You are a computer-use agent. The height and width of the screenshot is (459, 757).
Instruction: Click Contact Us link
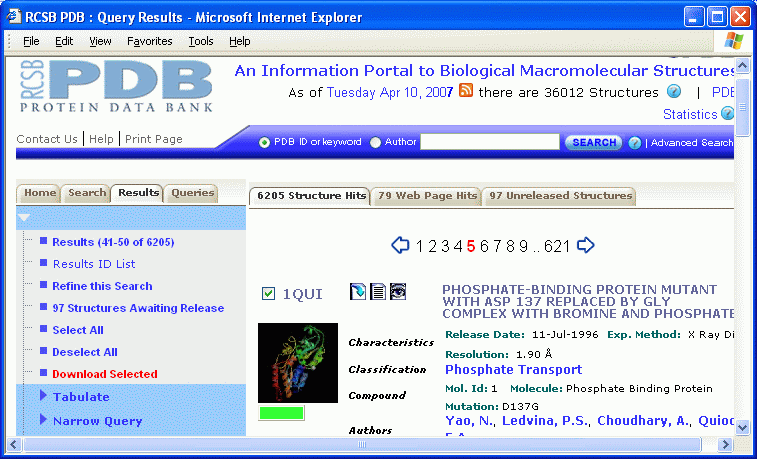pyautogui.click(x=47, y=139)
